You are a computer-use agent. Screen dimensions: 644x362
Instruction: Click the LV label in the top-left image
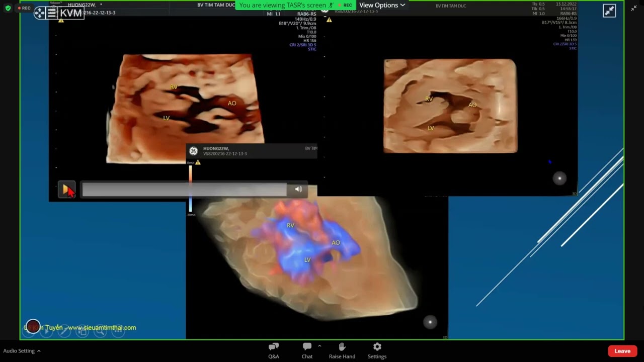point(167,118)
